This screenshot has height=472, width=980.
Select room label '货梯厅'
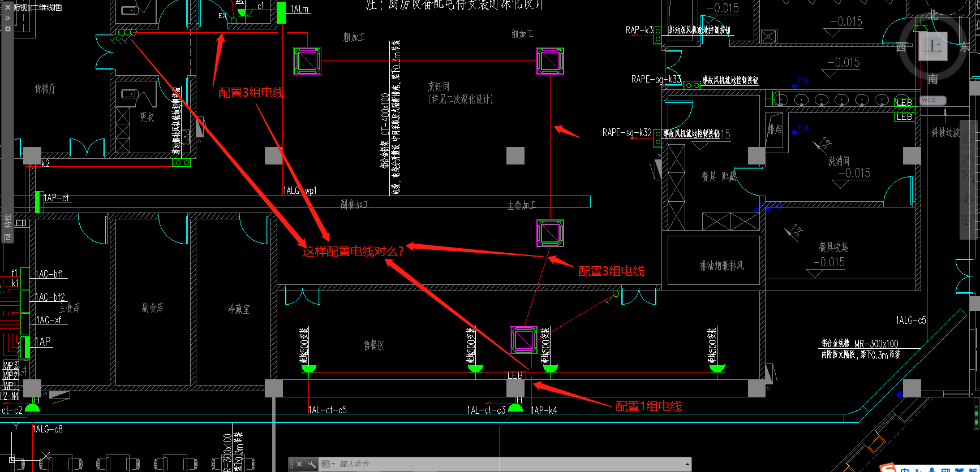pos(45,89)
